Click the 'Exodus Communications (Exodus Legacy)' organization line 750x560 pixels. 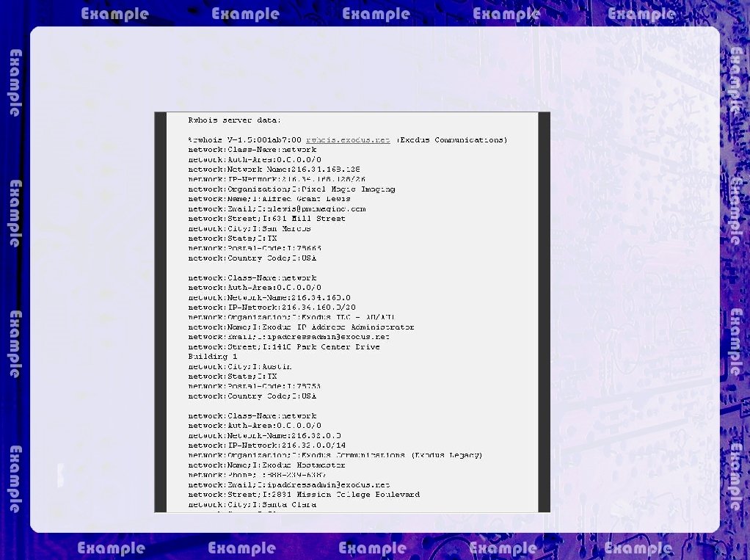click(x=335, y=455)
